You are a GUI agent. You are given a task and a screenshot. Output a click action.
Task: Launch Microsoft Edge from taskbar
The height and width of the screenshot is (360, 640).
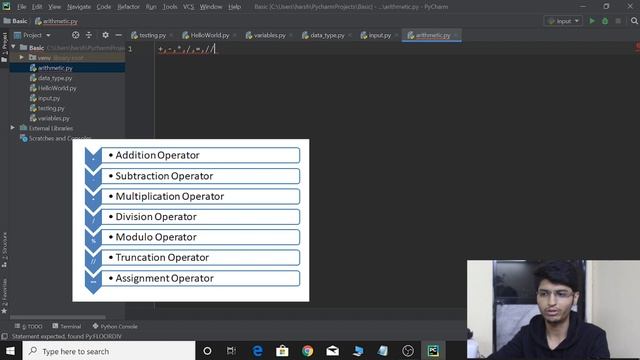click(x=257, y=351)
